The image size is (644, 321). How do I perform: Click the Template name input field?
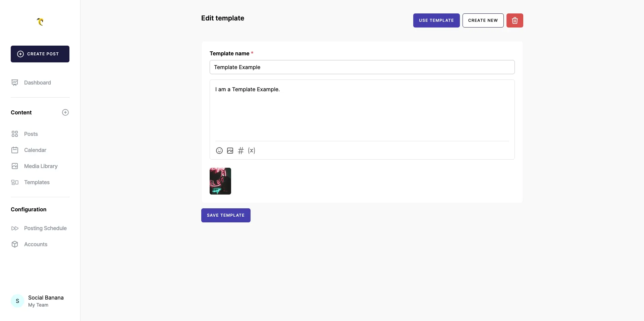pos(362,67)
